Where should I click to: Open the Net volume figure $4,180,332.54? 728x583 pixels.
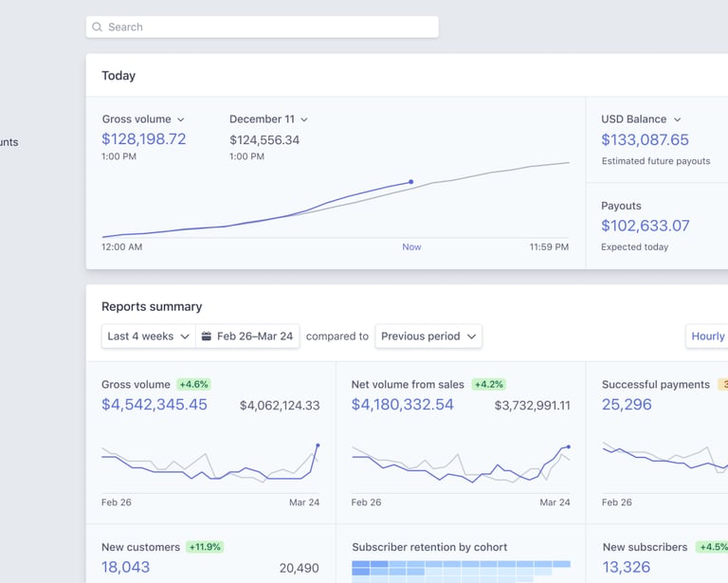[x=403, y=405]
